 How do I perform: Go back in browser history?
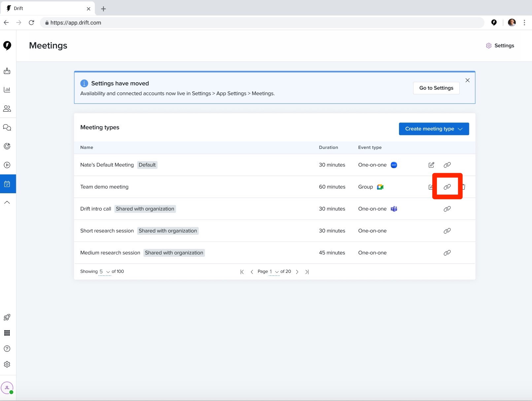[x=6, y=22]
